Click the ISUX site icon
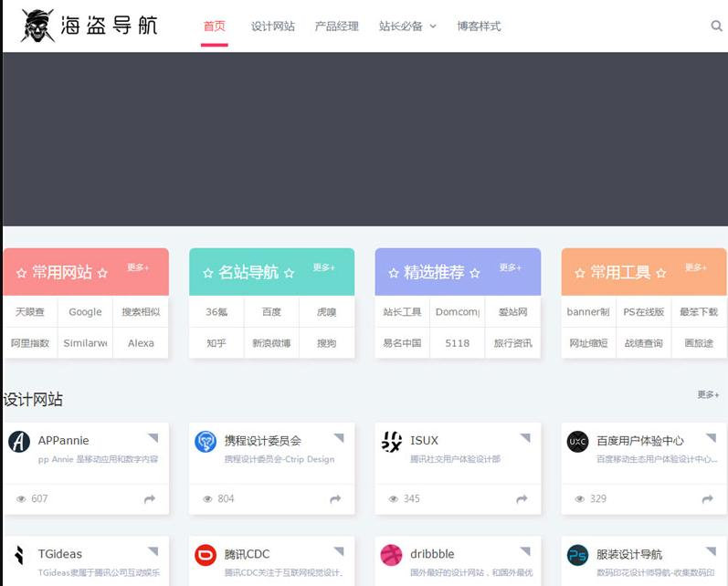The width and height of the screenshot is (728, 586). (391, 441)
